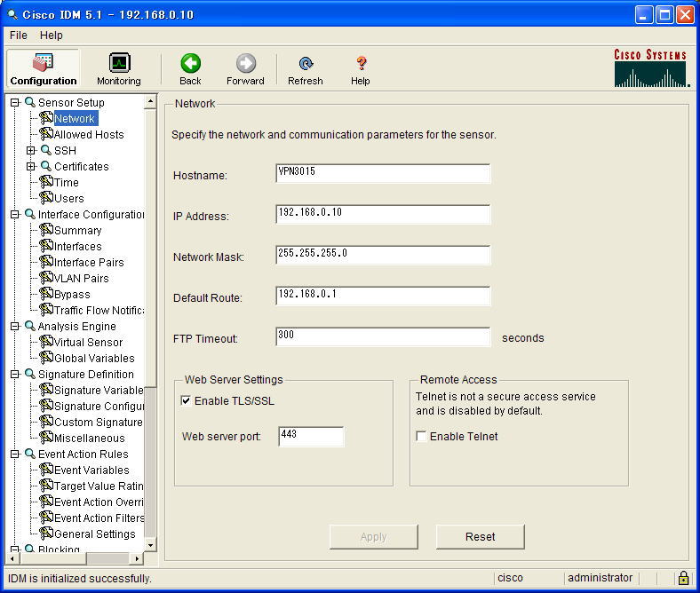Click tree panel scroll down arrow

[x=150, y=545]
